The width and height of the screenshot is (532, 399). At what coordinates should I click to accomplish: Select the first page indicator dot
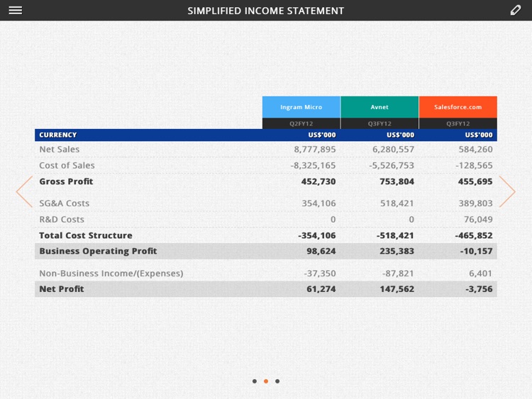pyautogui.click(x=255, y=381)
